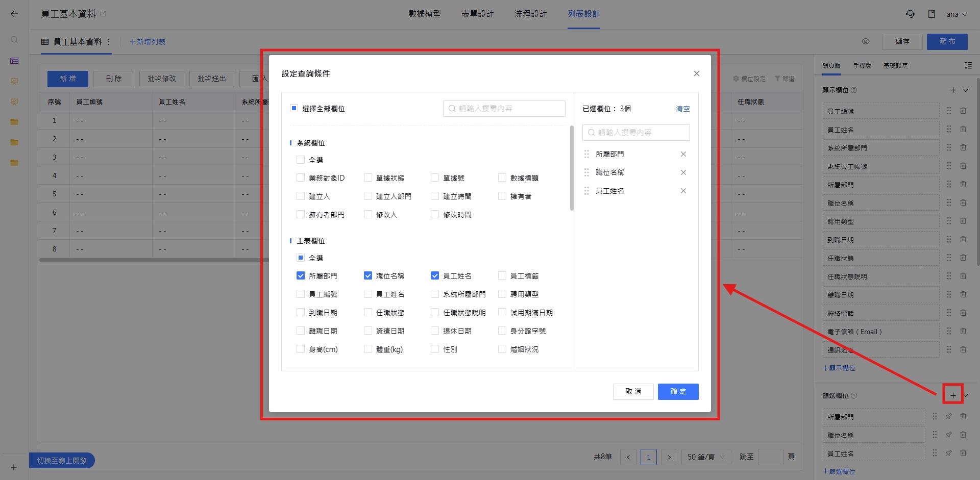Collapse the 篩選欄位 section chevron
980x480 pixels.
point(966,395)
